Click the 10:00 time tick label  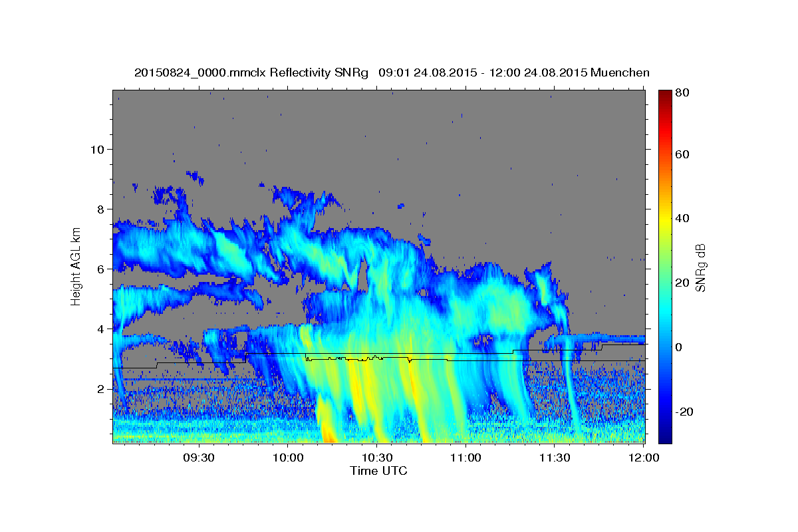point(288,458)
